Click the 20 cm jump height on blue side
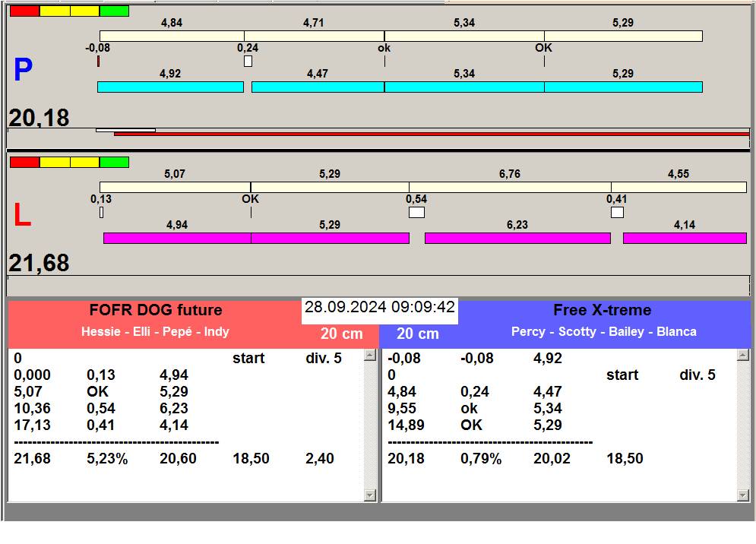 [x=418, y=334]
